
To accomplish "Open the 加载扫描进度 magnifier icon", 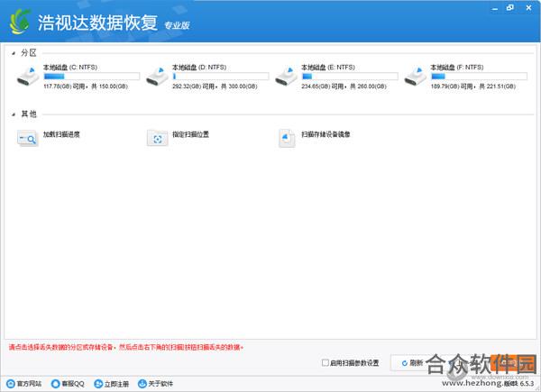I will point(28,139).
